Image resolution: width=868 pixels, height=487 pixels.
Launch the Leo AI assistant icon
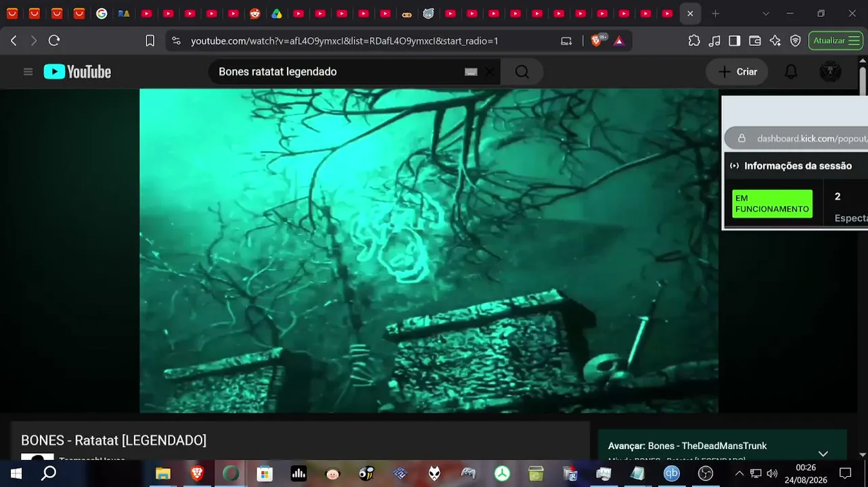click(775, 41)
